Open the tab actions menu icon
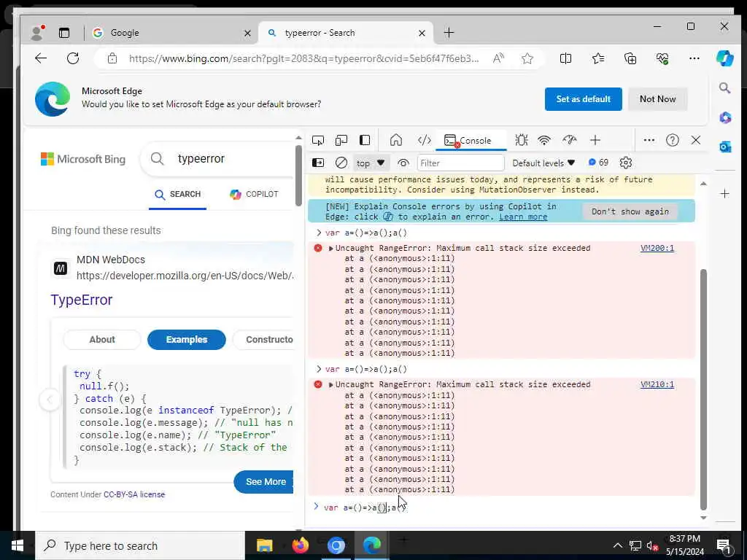 [x=64, y=32]
